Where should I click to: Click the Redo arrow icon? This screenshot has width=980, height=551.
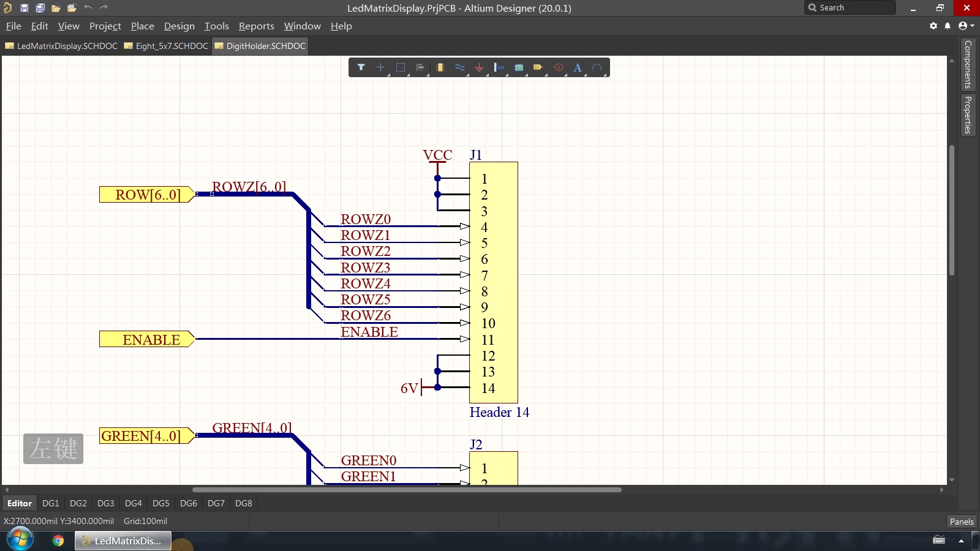coord(104,8)
